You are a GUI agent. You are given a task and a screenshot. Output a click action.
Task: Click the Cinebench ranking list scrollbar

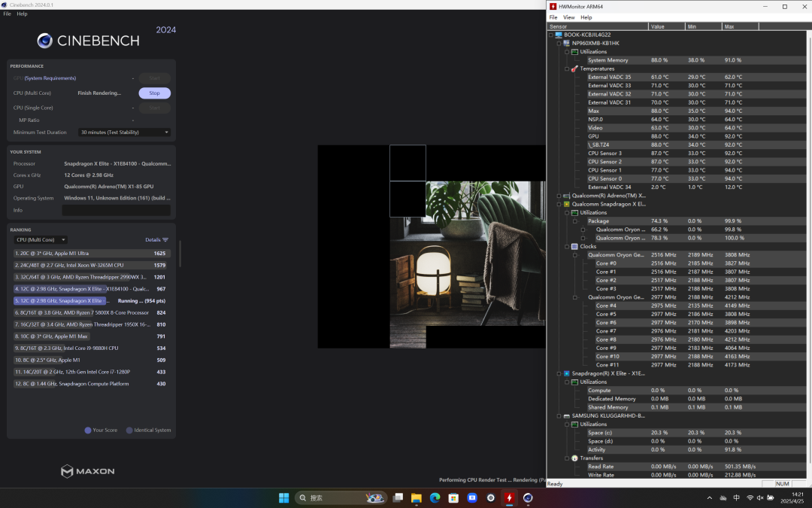point(180,254)
